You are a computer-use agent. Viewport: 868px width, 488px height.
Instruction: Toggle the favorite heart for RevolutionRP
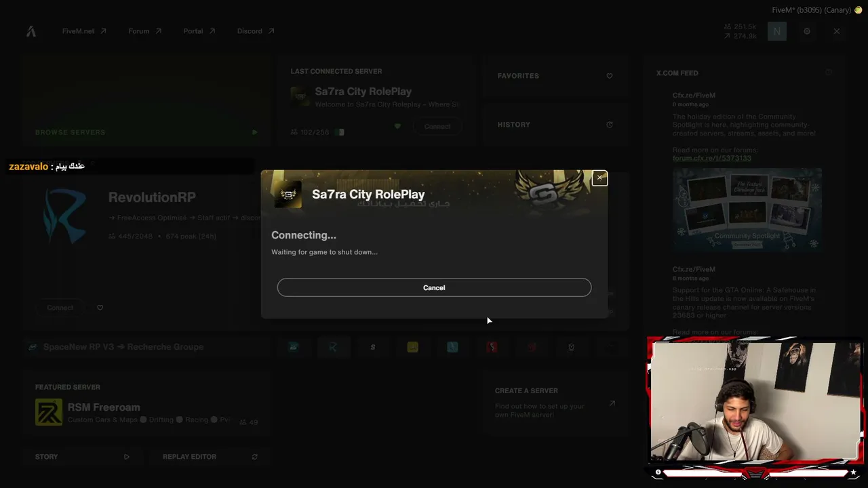(x=100, y=308)
